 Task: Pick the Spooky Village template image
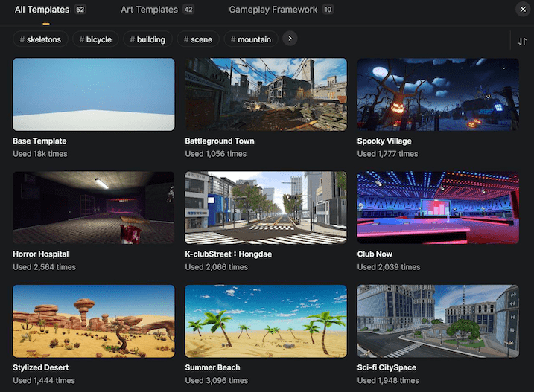[438, 94]
